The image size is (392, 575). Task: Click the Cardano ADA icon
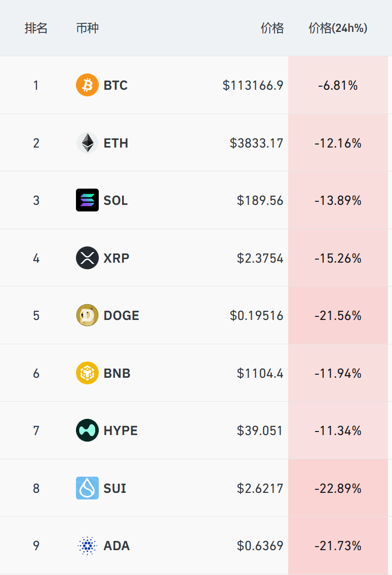[x=87, y=546]
